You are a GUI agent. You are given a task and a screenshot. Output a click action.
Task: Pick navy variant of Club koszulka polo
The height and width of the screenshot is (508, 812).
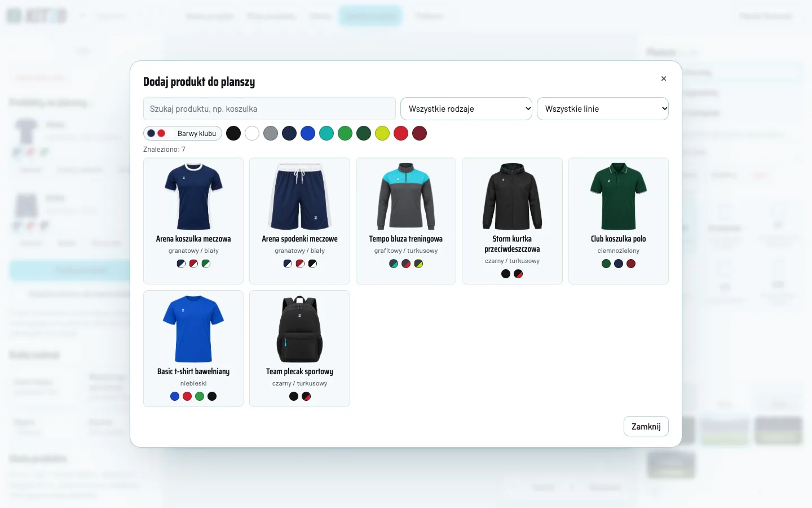coord(619,264)
